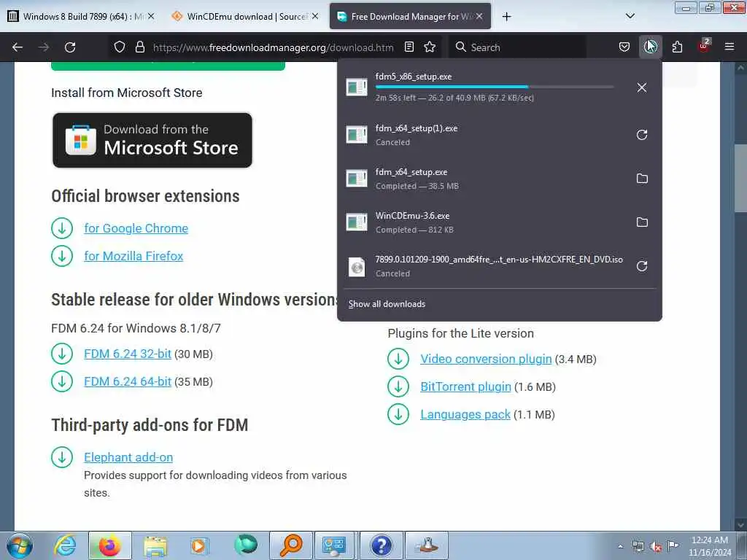Screen dimensions: 747x560
Task: Cancel the fdm5_x86_setup.exe download
Action: click(x=642, y=87)
